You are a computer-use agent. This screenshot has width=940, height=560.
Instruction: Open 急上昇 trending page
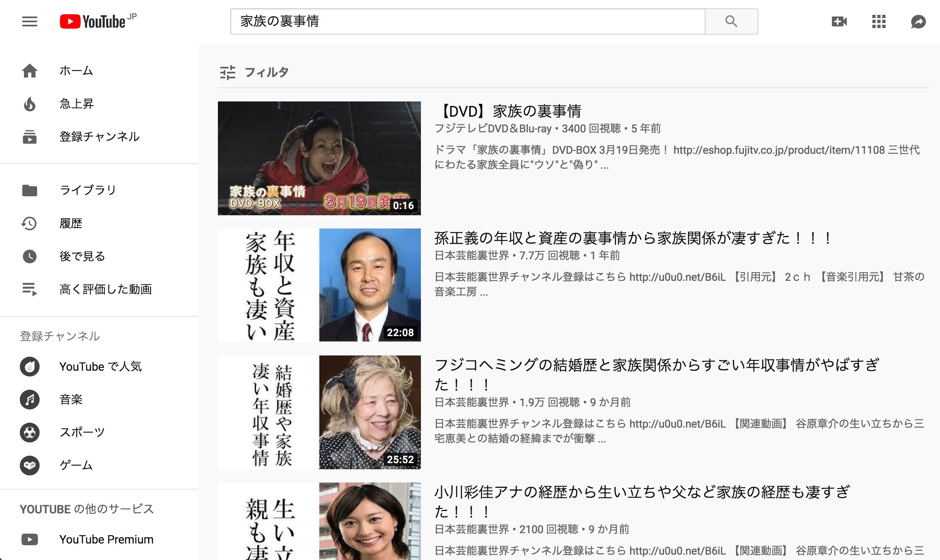pos(77,104)
